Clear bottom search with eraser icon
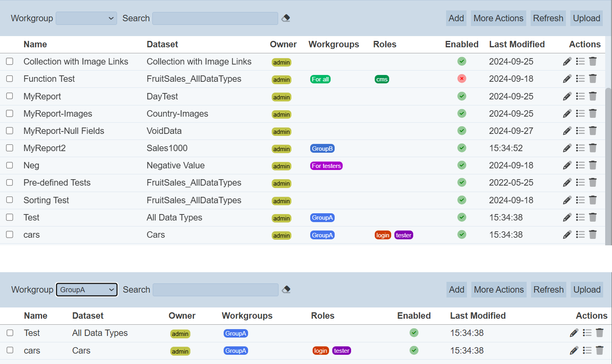The height and width of the screenshot is (364, 612). [286, 289]
